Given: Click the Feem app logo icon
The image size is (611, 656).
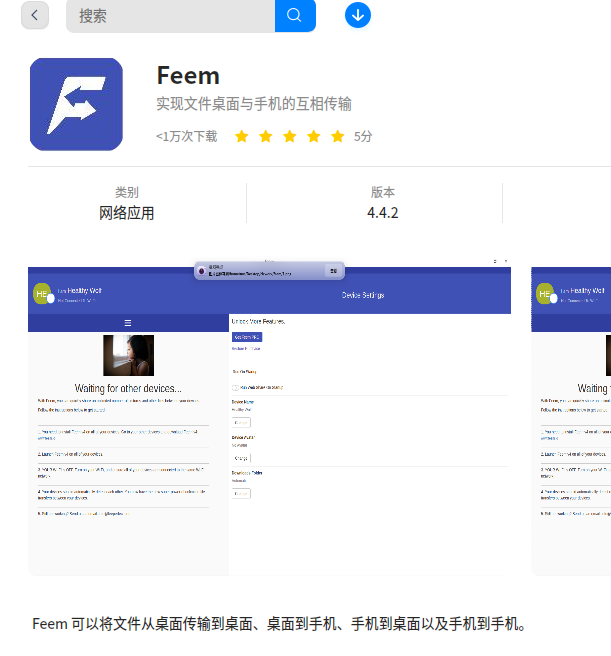Looking at the screenshot, I should (x=76, y=104).
